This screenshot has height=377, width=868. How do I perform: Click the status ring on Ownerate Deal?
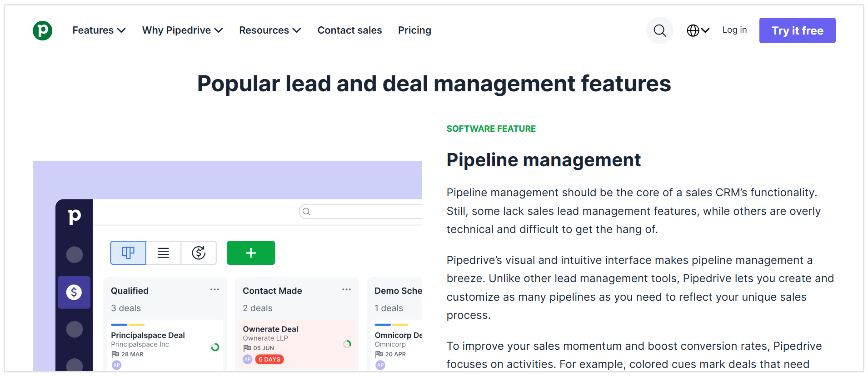(347, 344)
